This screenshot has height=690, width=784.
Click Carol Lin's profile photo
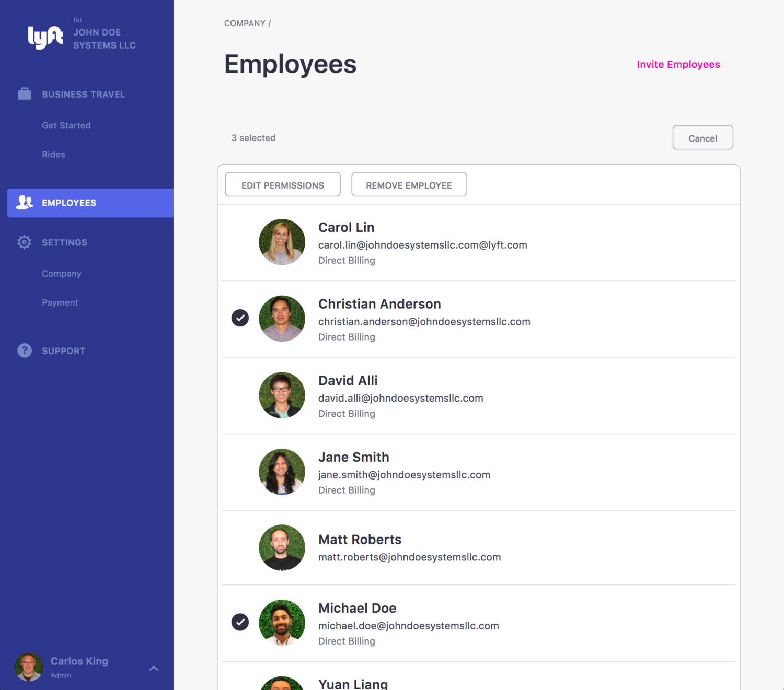pos(282,242)
